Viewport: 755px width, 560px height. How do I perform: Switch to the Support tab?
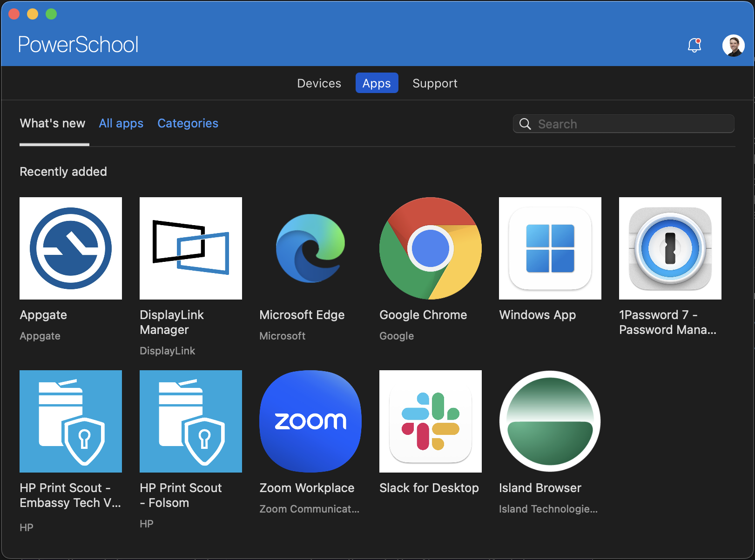(435, 83)
